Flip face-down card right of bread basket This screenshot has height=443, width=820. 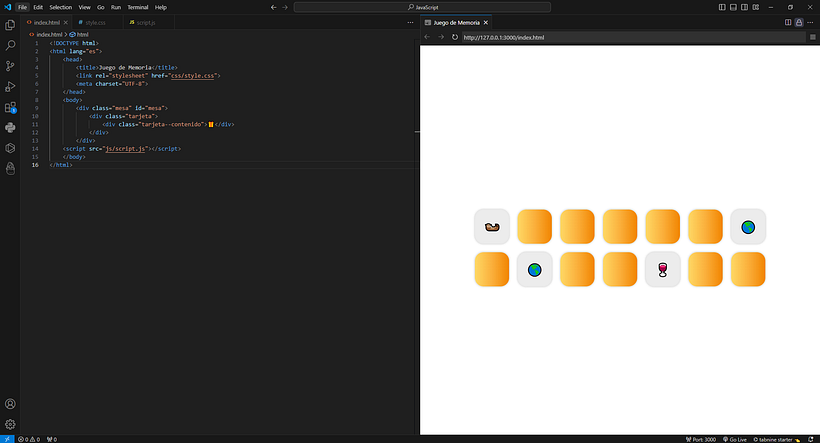[534, 226]
